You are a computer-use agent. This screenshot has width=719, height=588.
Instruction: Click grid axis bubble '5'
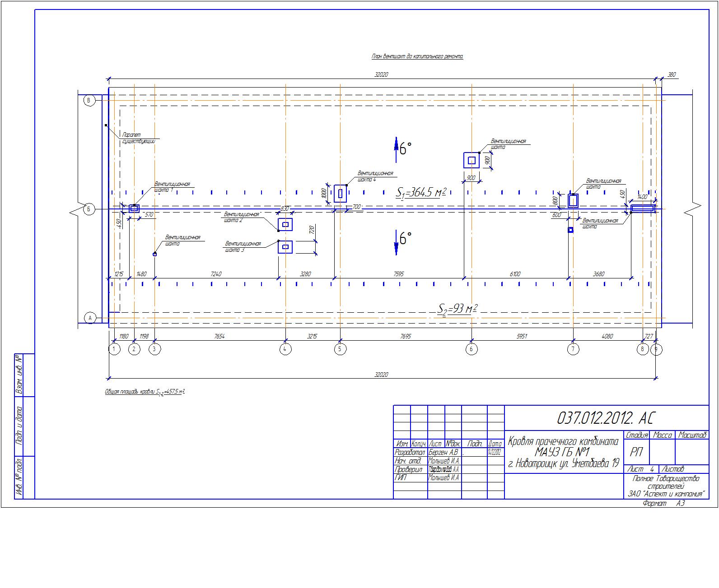point(340,349)
